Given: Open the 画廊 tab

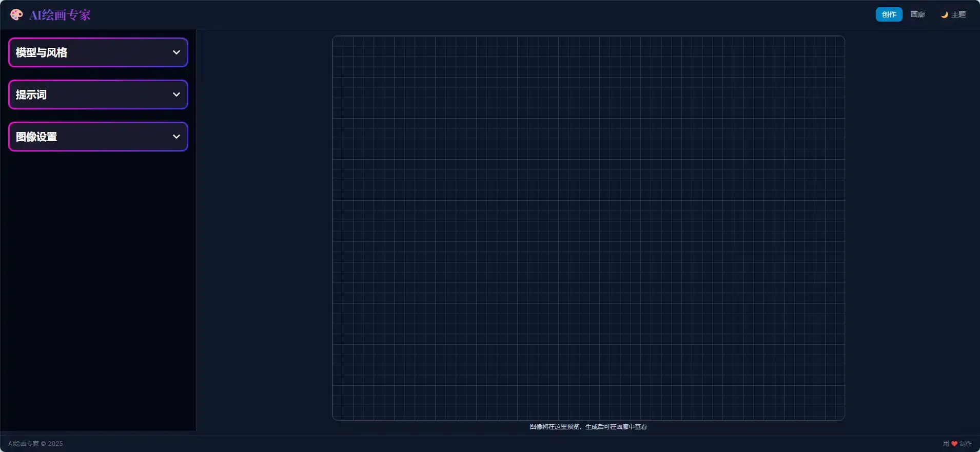Looking at the screenshot, I should [917, 14].
